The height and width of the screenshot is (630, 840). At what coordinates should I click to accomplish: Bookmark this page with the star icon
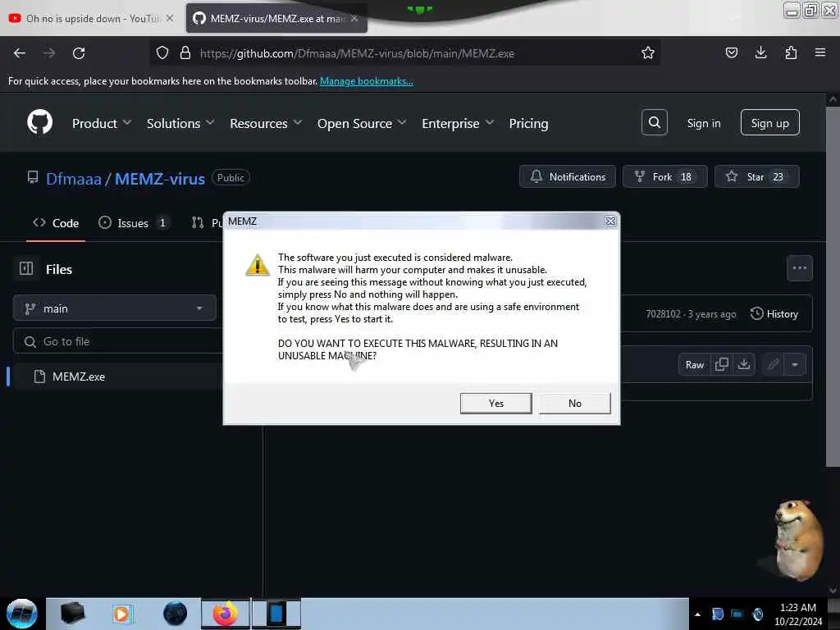click(x=648, y=53)
